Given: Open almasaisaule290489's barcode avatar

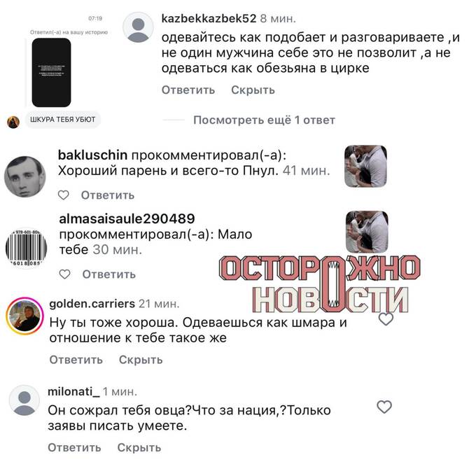Looking at the screenshot, I should tap(27, 248).
